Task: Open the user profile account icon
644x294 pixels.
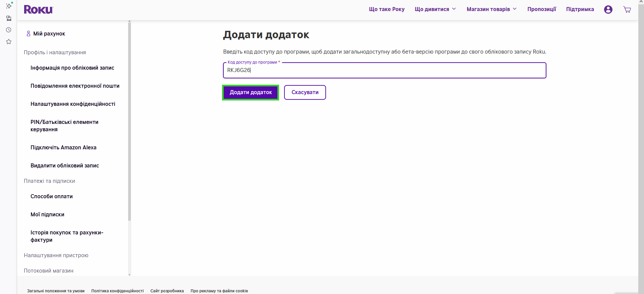Action: pyautogui.click(x=608, y=9)
